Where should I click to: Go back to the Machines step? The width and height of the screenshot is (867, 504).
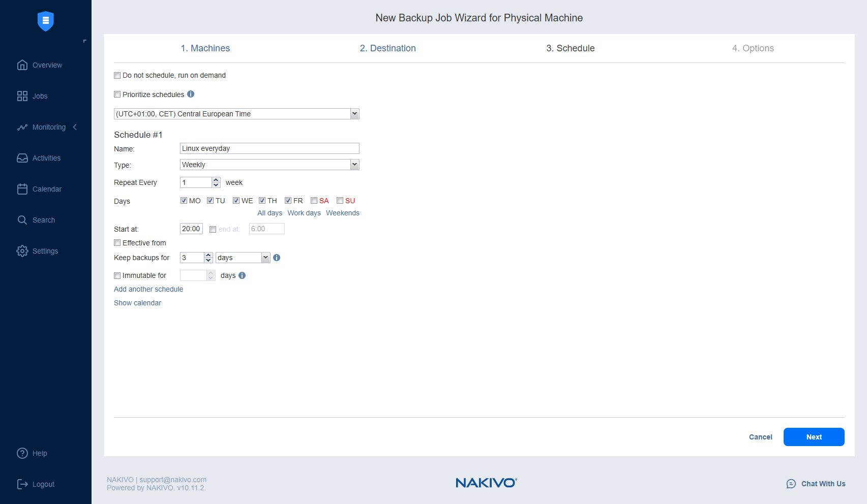click(205, 48)
